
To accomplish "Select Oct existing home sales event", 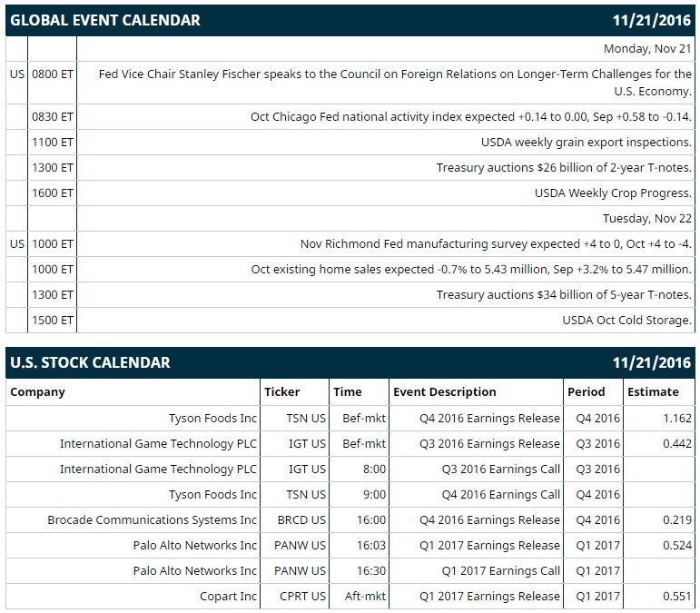I will pyautogui.click(x=471, y=270).
